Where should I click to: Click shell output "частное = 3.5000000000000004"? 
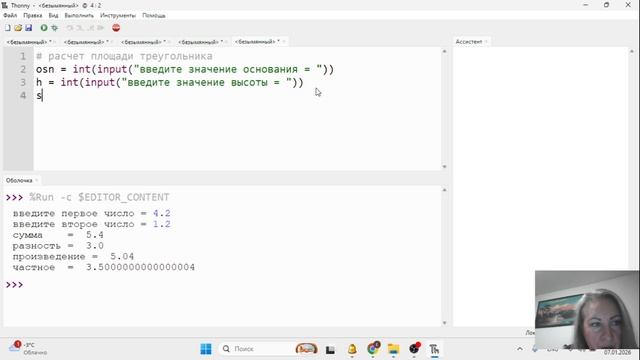(x=104, y=267)
